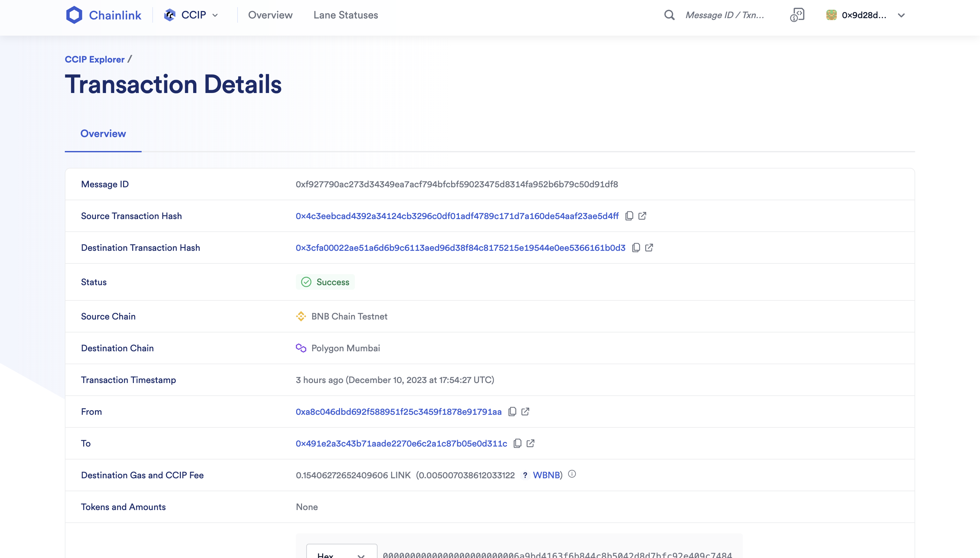
Task: Select the Overview tab under Transaction Details
Action: point(103,134)
